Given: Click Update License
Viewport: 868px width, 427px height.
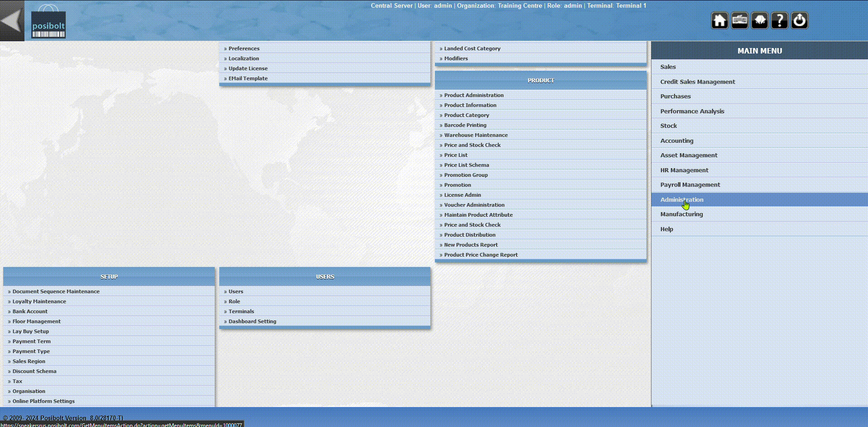Looking at the screenshot, I should [248, 68].
